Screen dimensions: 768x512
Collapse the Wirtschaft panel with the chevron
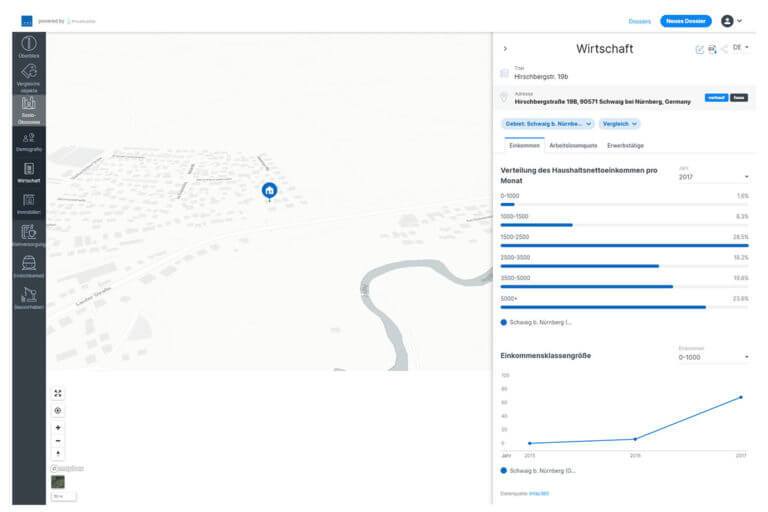coord(505,48)
